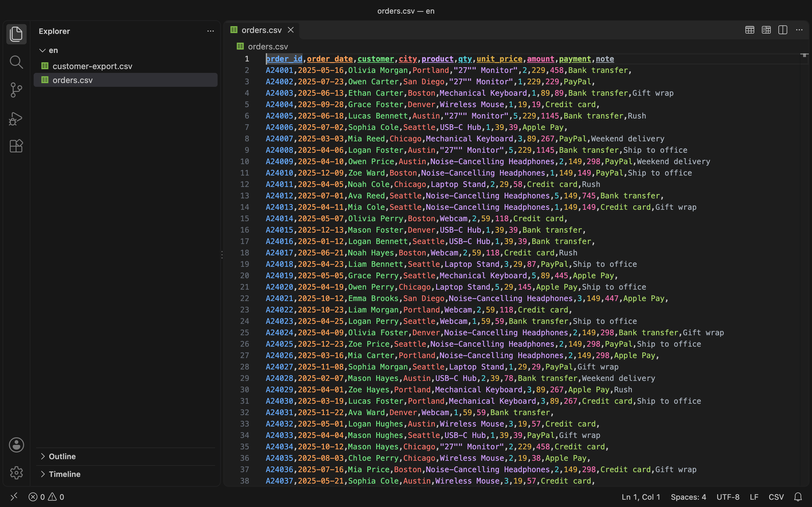Click the CSV language mode button
The image size is (812, 507).
pos(776,497)
